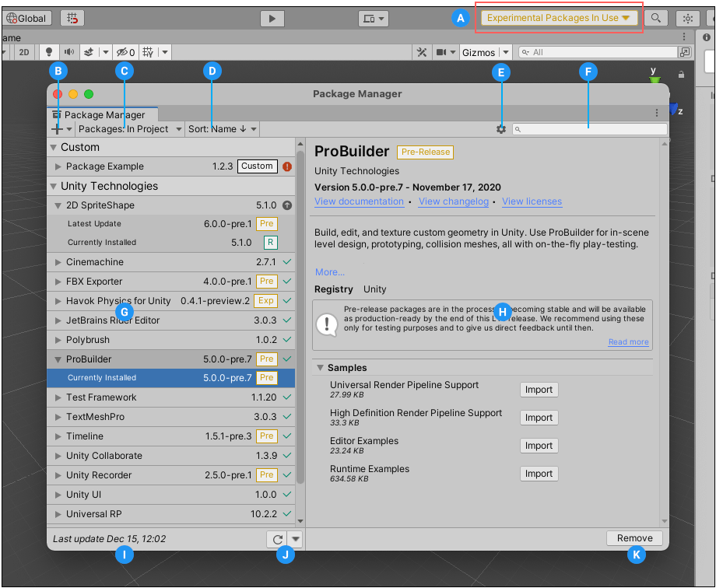Image resolution: width=716 pixels, height=588 pixels.
Task: Open Package Manager tab kebab menu
Action: point(657,113)
